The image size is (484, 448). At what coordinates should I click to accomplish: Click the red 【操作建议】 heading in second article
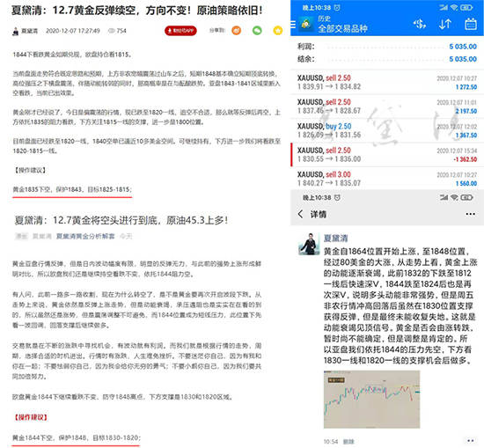[30, 417]
